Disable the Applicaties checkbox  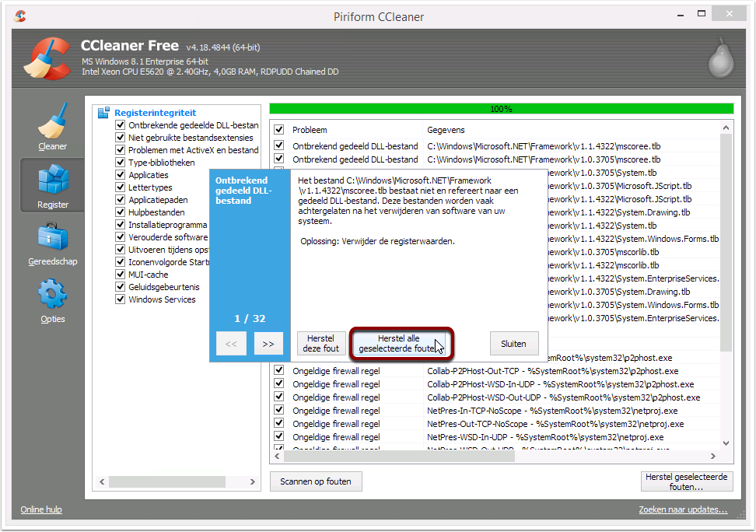coord(120,174)
